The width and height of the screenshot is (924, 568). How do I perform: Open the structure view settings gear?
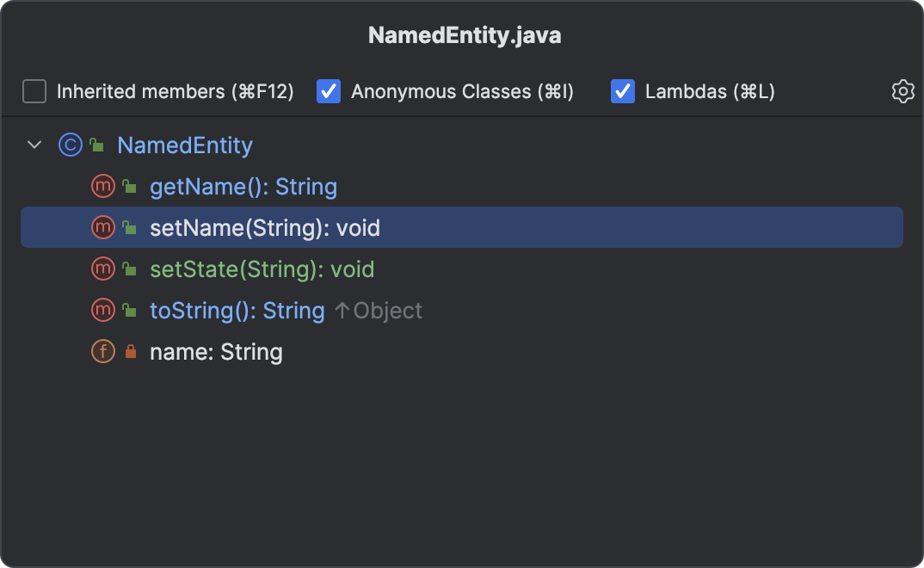(x=902, y=91)
